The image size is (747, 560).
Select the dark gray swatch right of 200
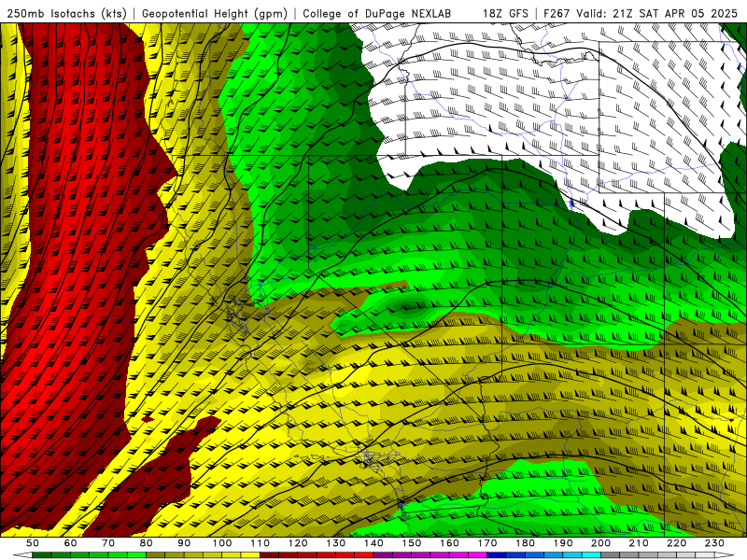point(611,555)
